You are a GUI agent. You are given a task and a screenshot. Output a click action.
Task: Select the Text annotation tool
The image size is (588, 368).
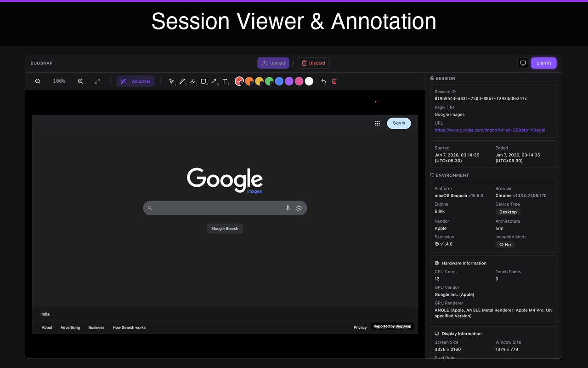coord(225,81)
